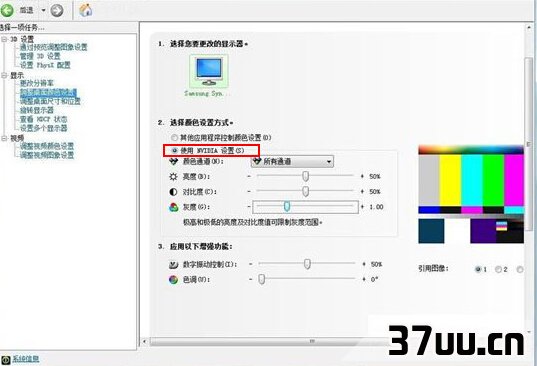Click the brightness sun icon
Screen dimensions: 537x366
(174, 177)
